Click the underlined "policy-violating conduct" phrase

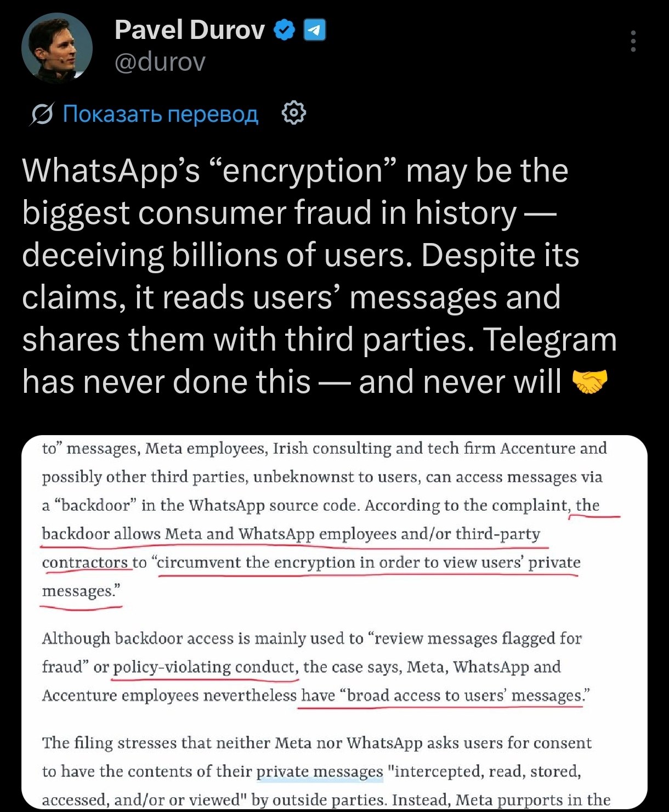click(205, 667)
